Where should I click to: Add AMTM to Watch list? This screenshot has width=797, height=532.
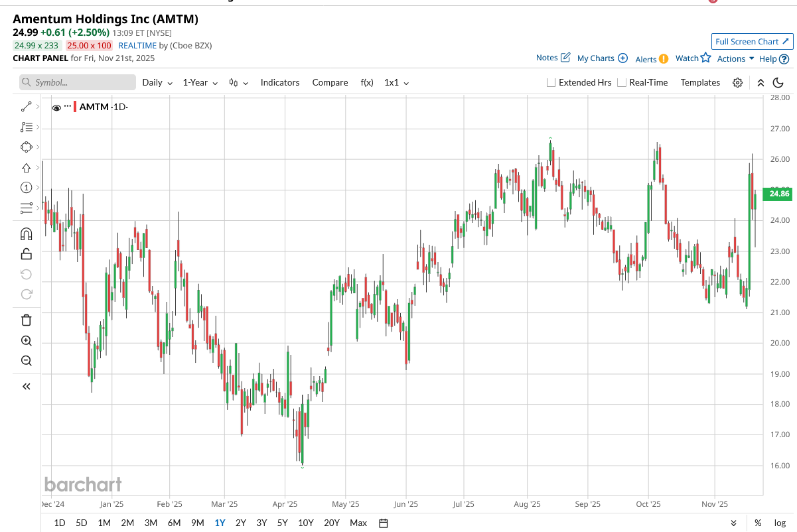pos(693,58)
